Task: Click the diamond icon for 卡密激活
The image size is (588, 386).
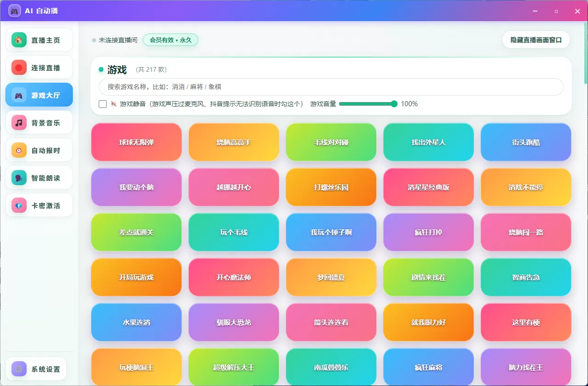Action: (19, 205)
